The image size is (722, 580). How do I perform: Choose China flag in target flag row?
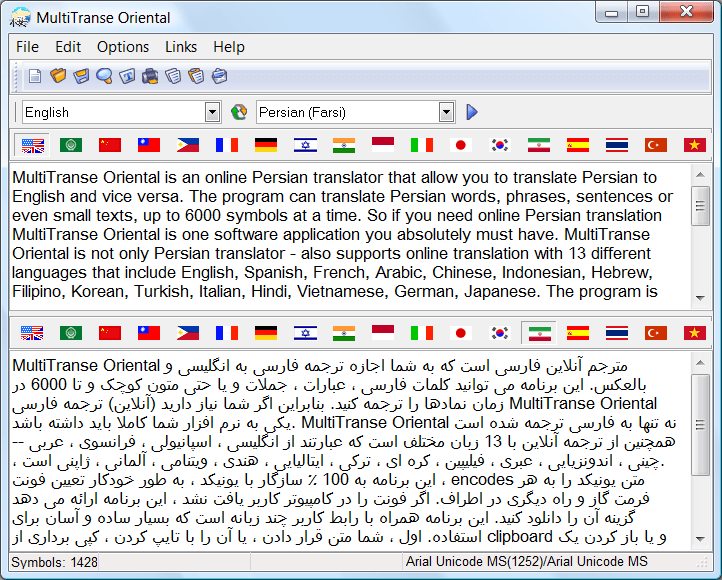(110, 333)
